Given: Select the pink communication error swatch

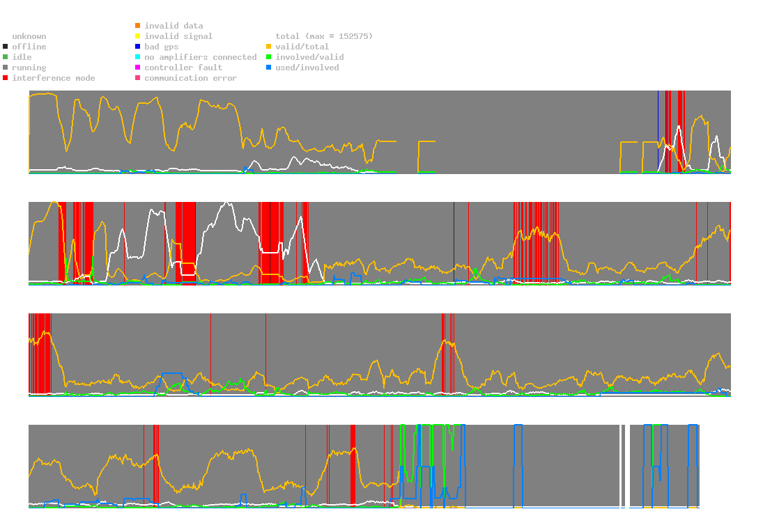Looking at the screenshot, I should (x=138, y=78).
